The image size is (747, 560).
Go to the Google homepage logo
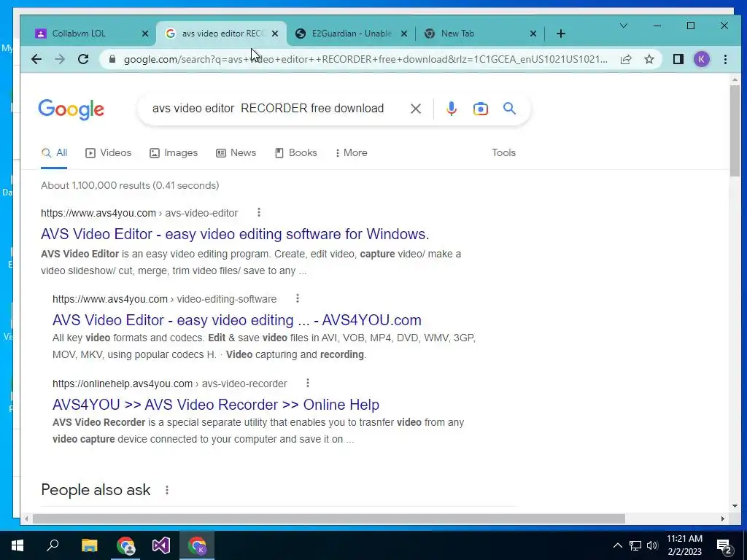pos(71,109)
